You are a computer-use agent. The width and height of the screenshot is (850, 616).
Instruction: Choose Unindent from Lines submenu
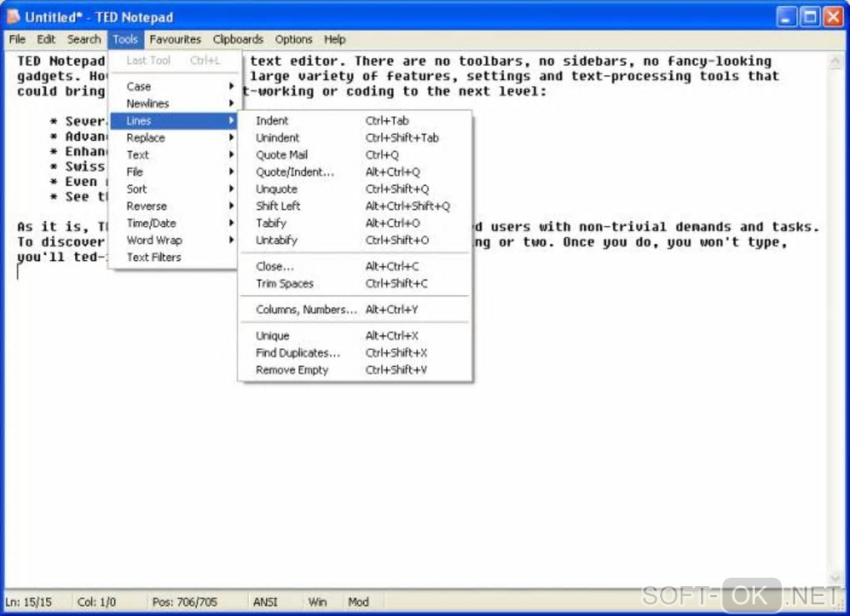pos(355,138)
